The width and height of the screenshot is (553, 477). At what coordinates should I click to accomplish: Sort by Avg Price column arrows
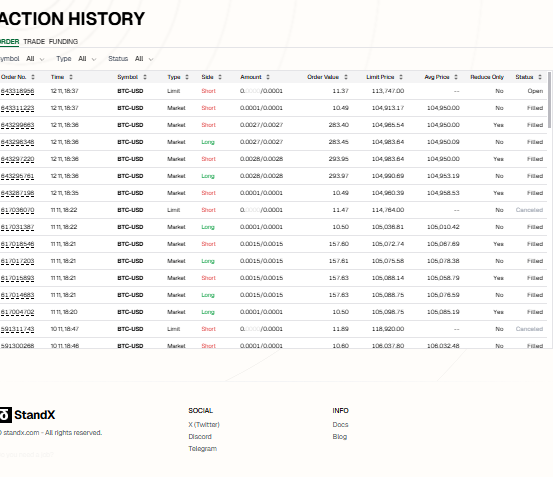click(x=456, y=77)
